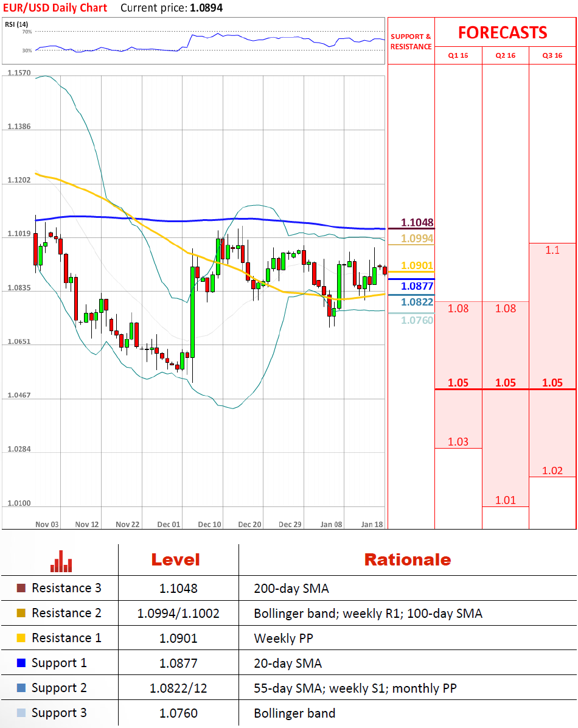The image size is (578, 728).
Task: Click the Resistance 3 maroon color swatch
Action: [21, 588]
